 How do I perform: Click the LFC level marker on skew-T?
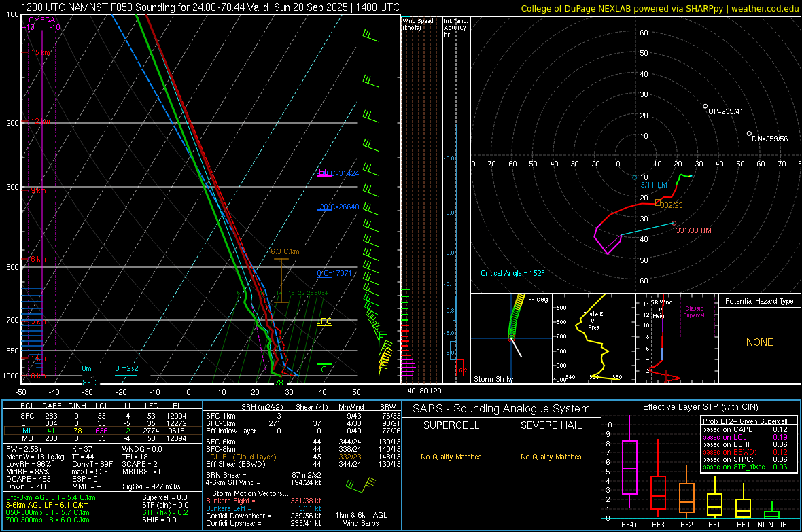coord(324,322)
